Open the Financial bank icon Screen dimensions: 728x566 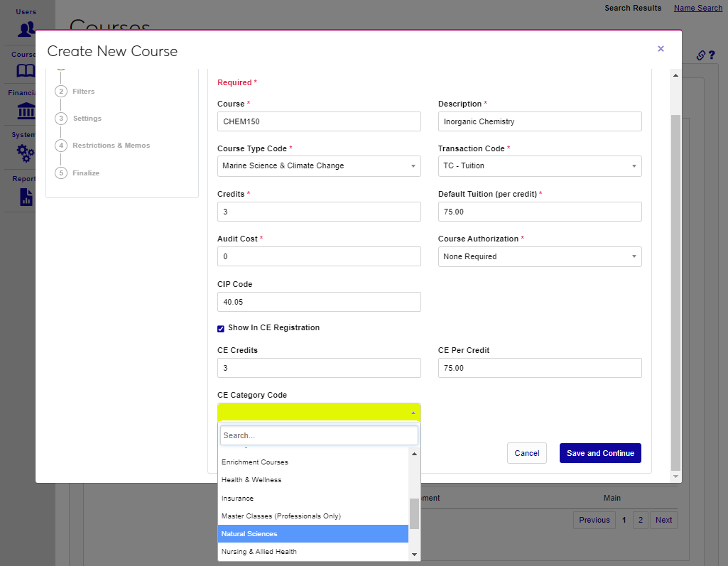(26, 111)
